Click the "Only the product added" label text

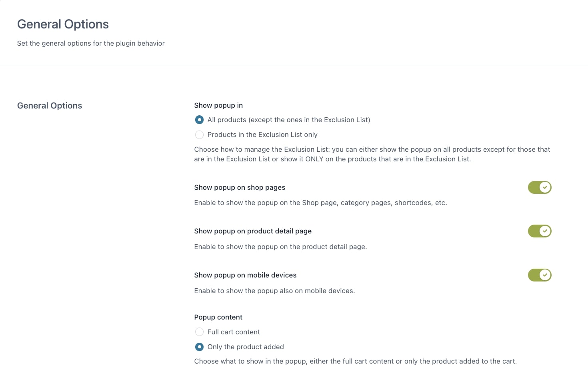[x=246, y=347]
